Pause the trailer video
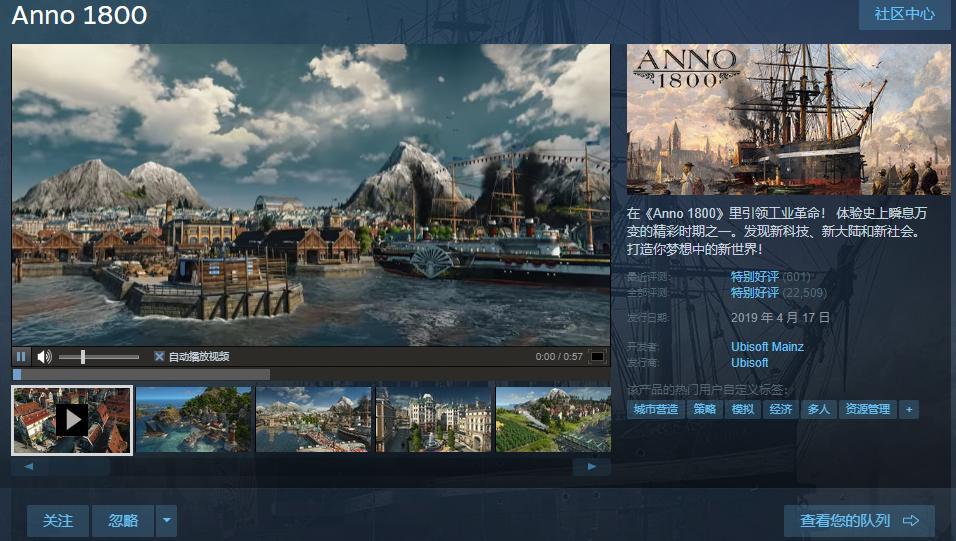The height and width of the screenshot is (541, 956). coord(21,356)
